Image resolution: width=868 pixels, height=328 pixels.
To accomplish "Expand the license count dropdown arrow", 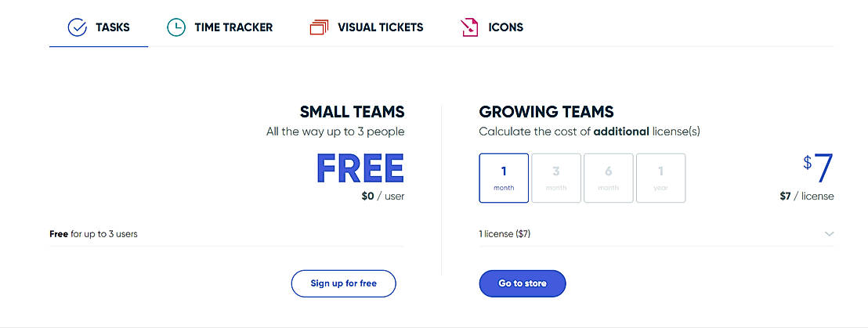I will click(829, 234).
